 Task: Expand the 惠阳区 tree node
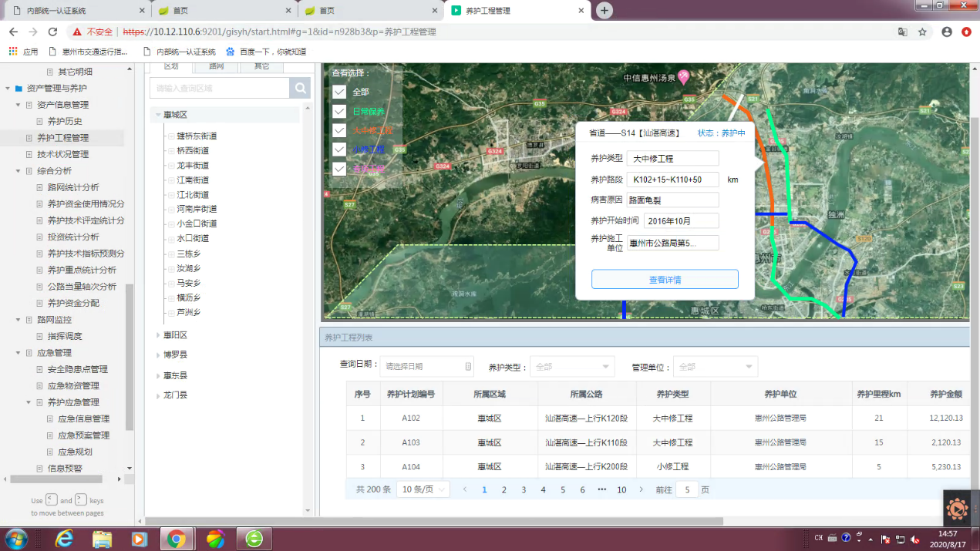(x=158, y=335)
